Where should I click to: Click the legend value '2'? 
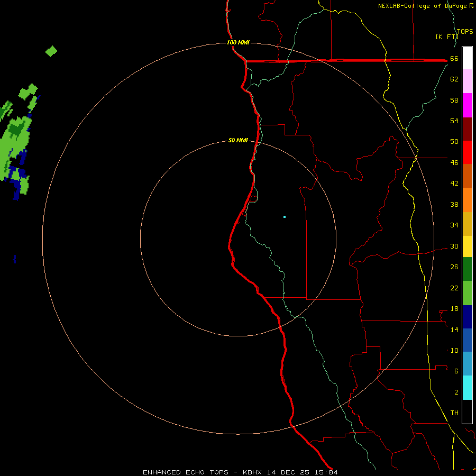tap(456, 392)
